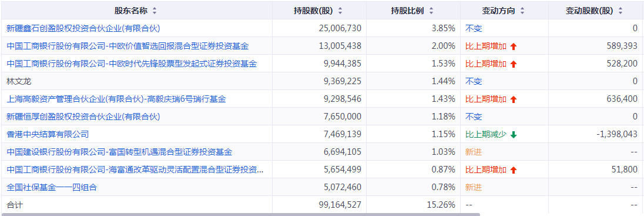Sort by 变动股数(股) column sort icon
This screenshot has width=644, height=216.
[620, 11]
